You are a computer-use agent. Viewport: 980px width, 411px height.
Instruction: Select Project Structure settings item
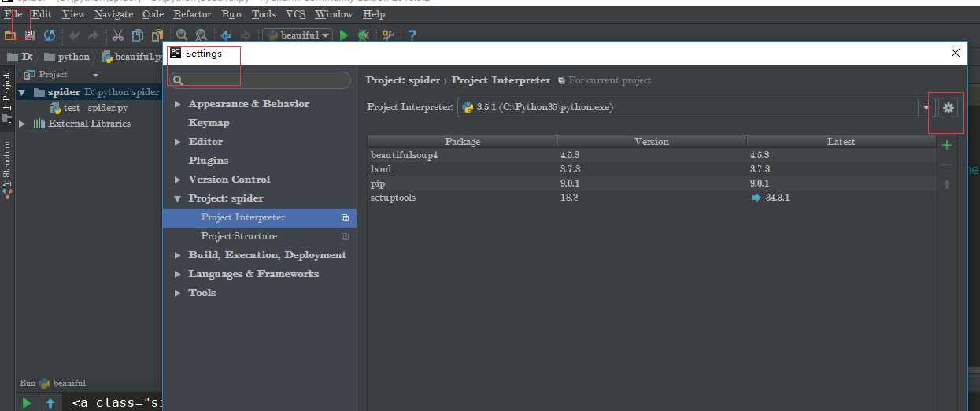coord(260,236)
